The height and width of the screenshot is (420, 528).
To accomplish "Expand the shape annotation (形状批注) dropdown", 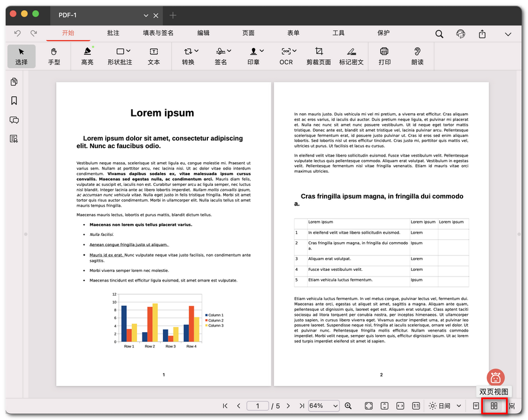I will pos(128,51).
